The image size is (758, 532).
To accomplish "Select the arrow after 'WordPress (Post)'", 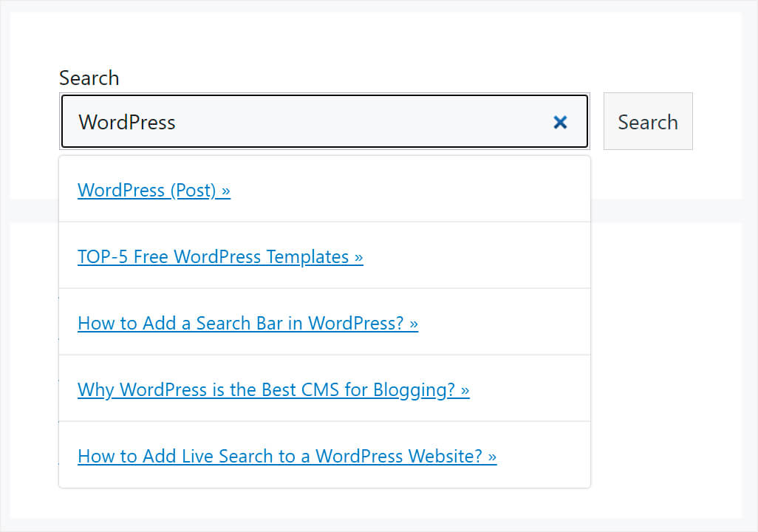I will [x=226, y=190].
